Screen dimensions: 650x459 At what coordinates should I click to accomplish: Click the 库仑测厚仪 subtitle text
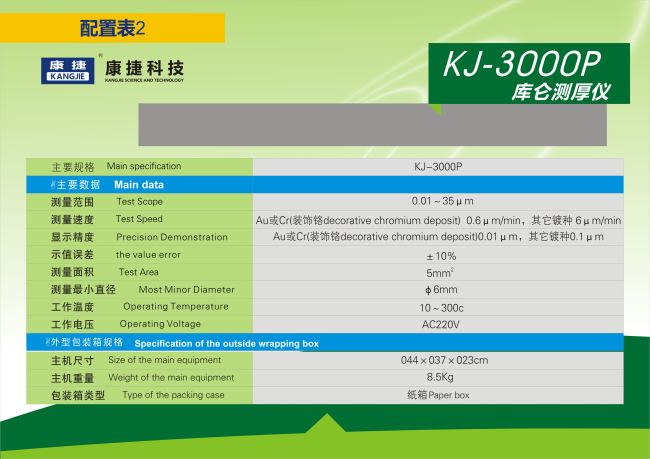pyautogui.click(x=560, y=92)
